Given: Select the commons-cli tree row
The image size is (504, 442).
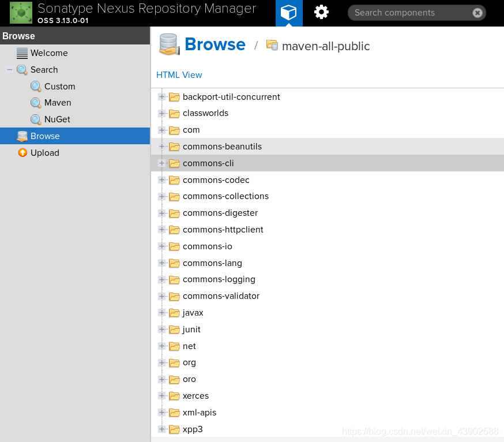Looking at the screenshot, I should point(327,163).
